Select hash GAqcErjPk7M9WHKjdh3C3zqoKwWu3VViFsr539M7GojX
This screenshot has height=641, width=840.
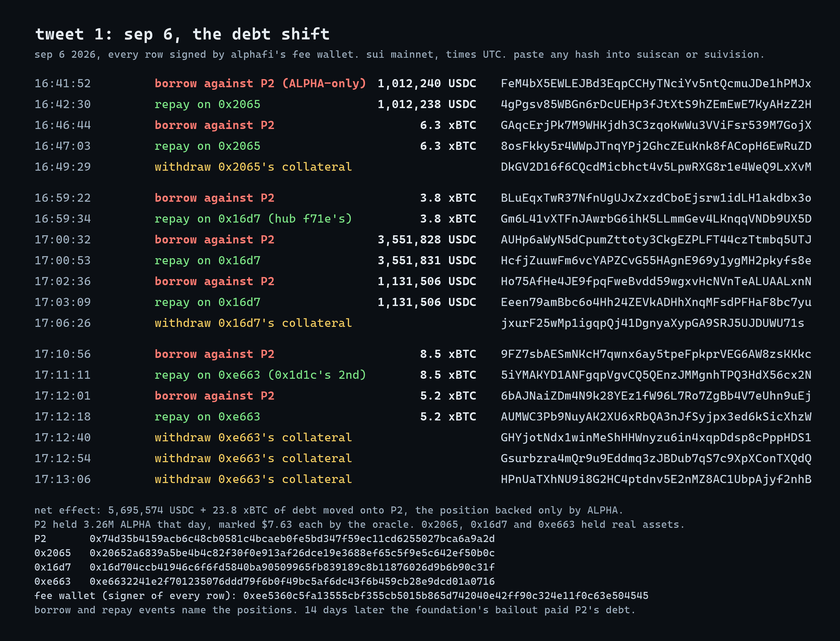[x=656, y=125]
